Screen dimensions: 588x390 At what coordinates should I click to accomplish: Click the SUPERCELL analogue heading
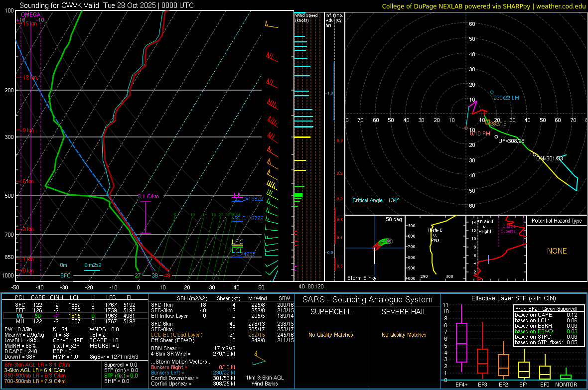pos(331,312)
